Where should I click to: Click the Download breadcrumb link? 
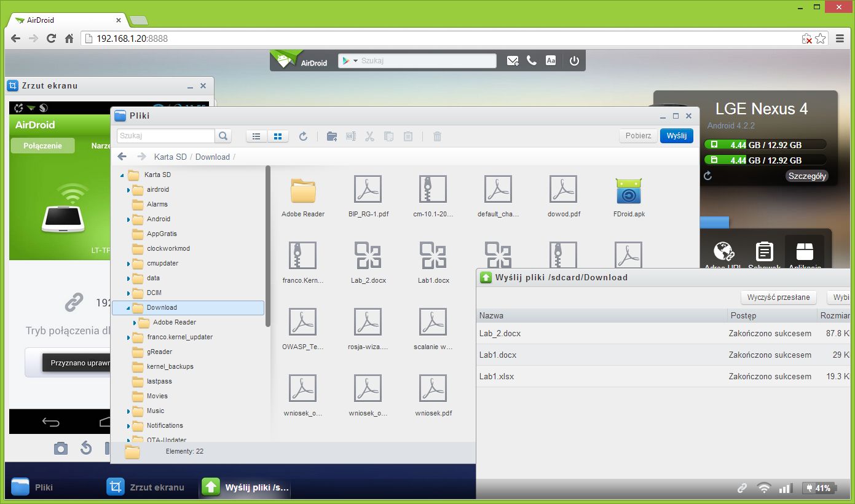pyautogui.click(x=213, y=157)
